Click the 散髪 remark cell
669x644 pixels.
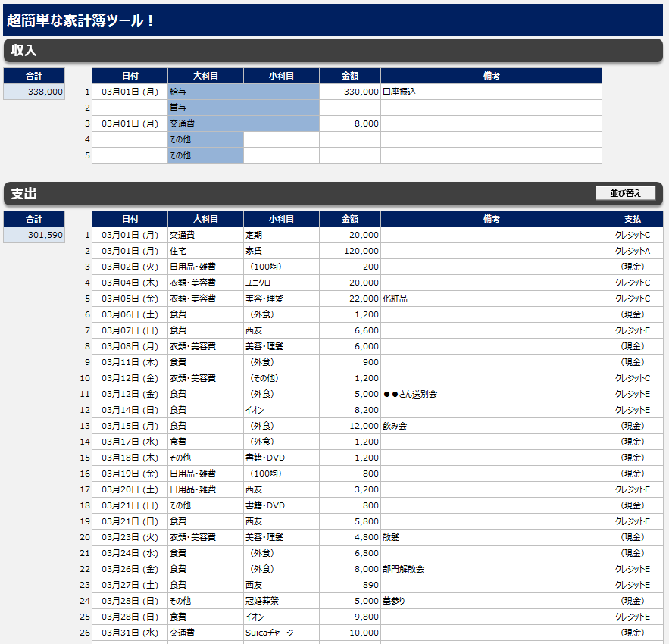491,537
